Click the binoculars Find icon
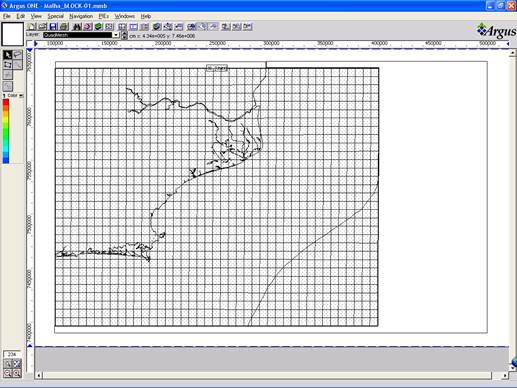 77,27
